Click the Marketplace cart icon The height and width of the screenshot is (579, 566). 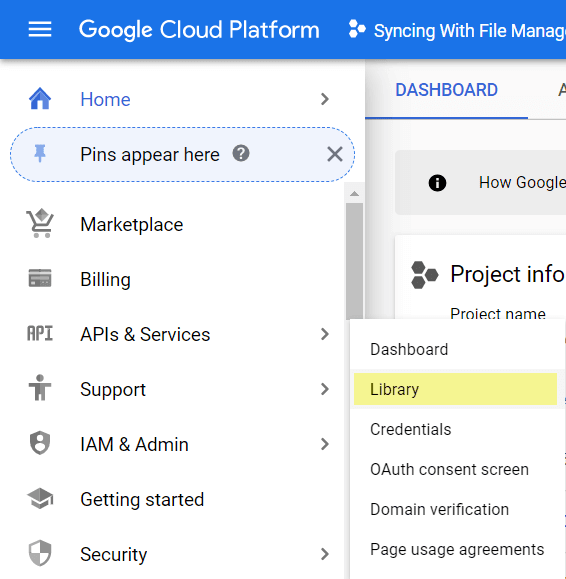tap(40, 223)
